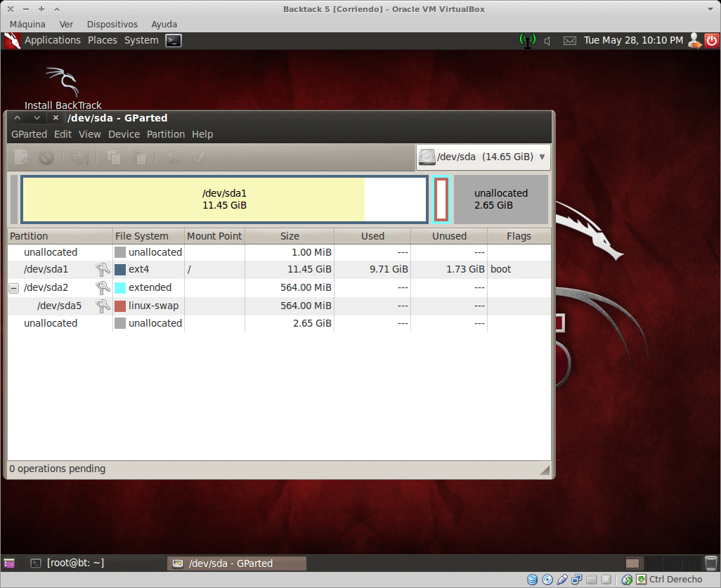The height and width of the screenshot is (588, 721).
Task: Collapse the /dev/sda2 extended partition tree
Action: 14,287
